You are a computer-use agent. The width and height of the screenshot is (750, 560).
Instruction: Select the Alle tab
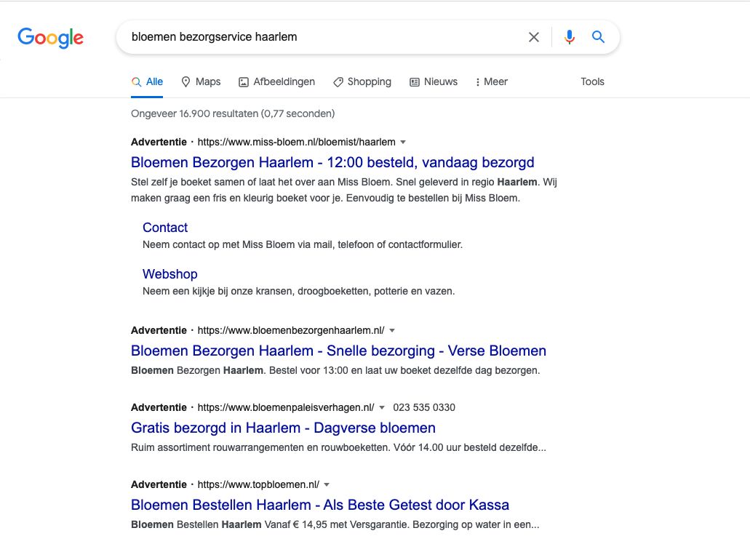(147, 81)
